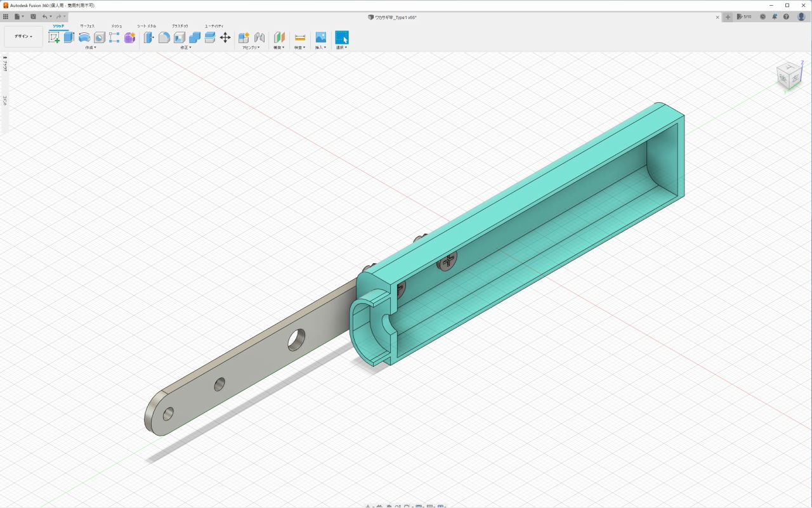The width and height of the screenshot is (812, 508).
Task: Close the ワカサギ竿_Type1 document tab
Action: [717, 17]
